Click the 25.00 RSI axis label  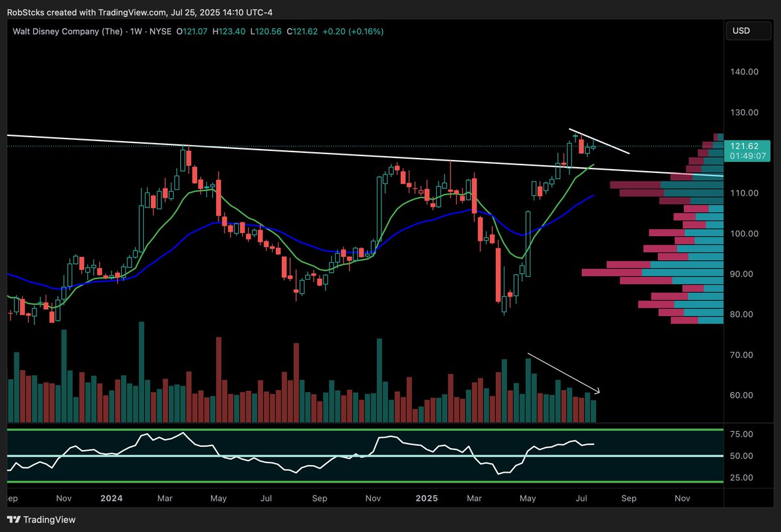pyautogui.click(x=743, y=477)
